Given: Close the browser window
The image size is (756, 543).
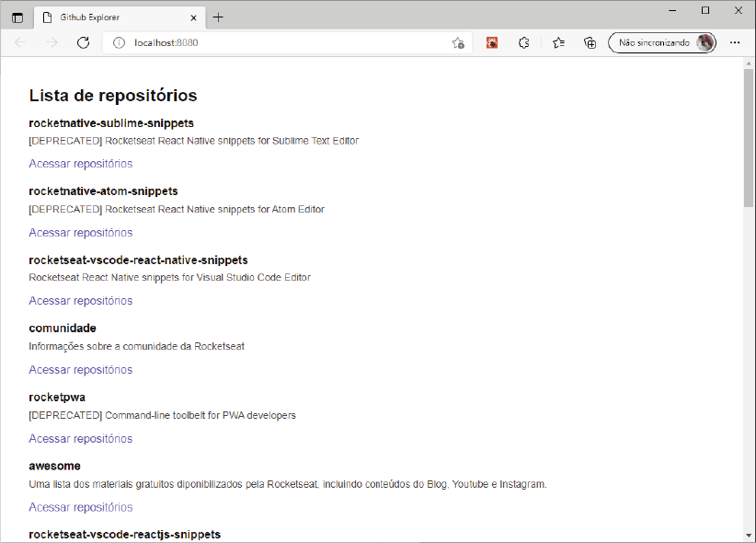Looking at the screenshot, I should (x=739, y=10).
